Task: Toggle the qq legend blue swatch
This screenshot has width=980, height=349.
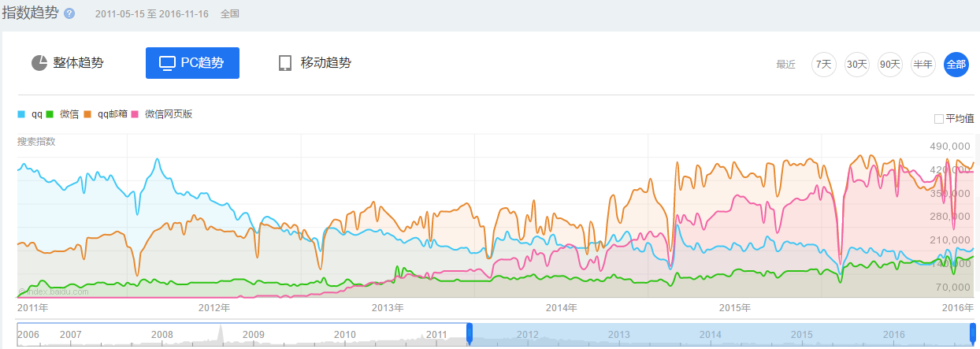Action: (x=21, y=114)
